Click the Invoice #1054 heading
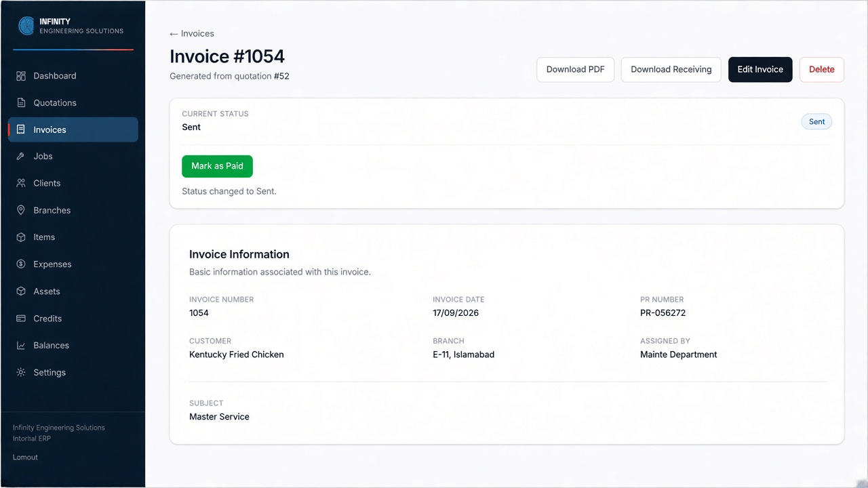This screenshot has height=488, width=868. coord(227,56)
